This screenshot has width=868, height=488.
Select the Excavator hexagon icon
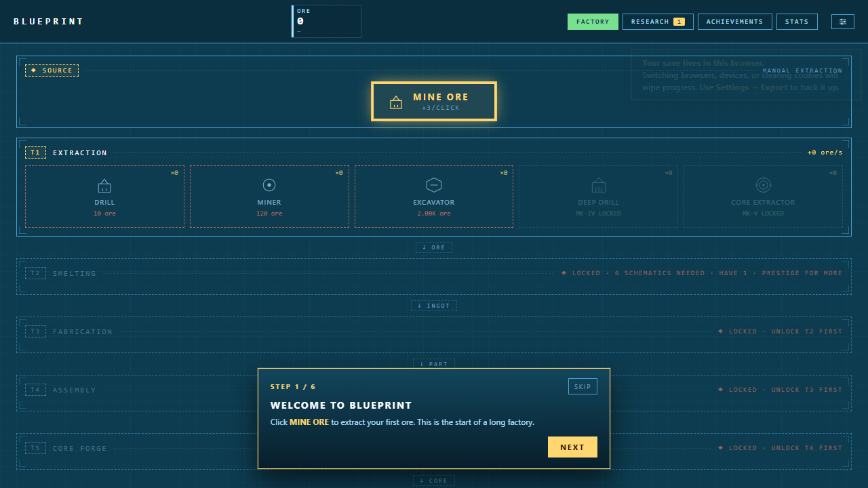(x=434, y=185)
